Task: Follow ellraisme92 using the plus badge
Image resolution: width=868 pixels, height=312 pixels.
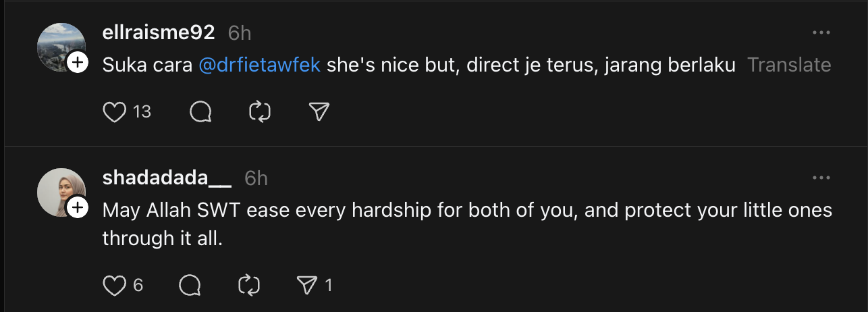Action: (78, 63)
